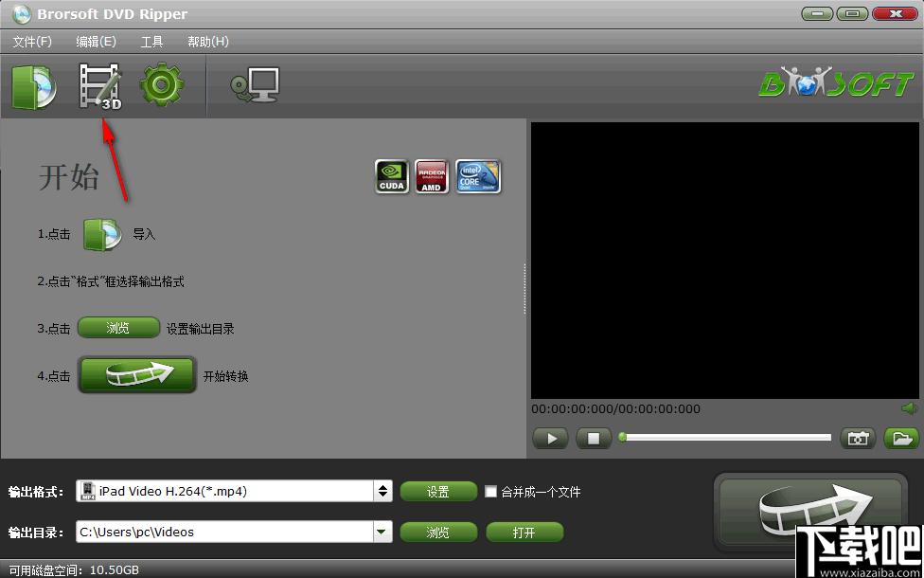Open settings via green gear icon
This screenshot has height=578, width=924.
[x=162, y=86]
